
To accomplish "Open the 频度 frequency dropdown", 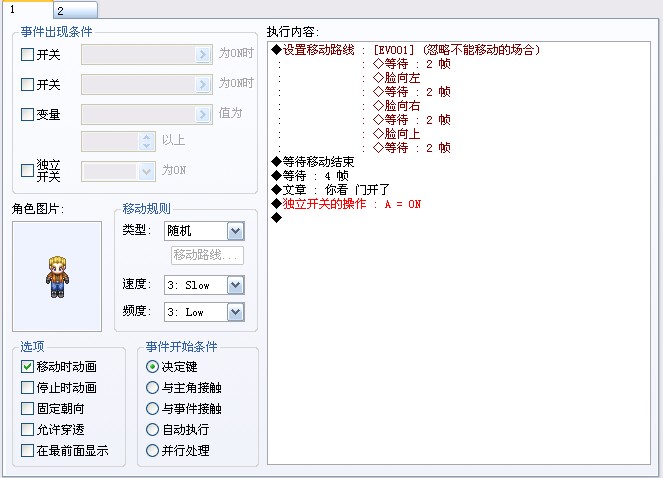I will 236,313.
